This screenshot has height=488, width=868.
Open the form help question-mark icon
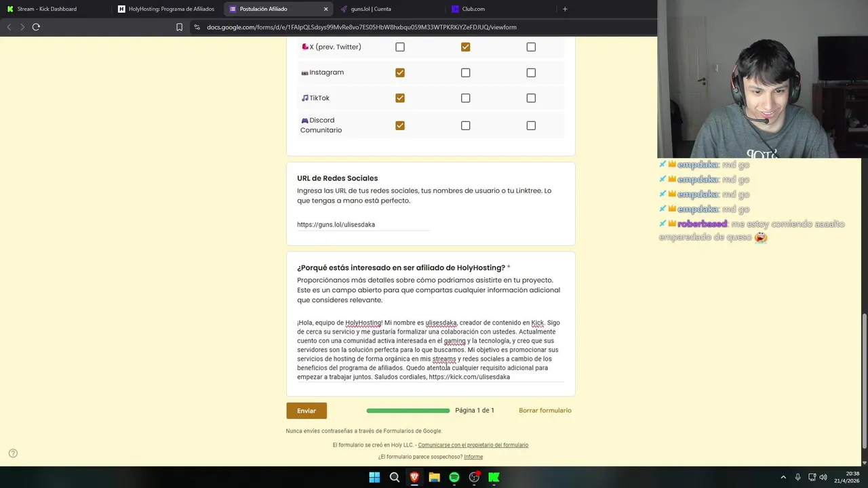(13, 453)
